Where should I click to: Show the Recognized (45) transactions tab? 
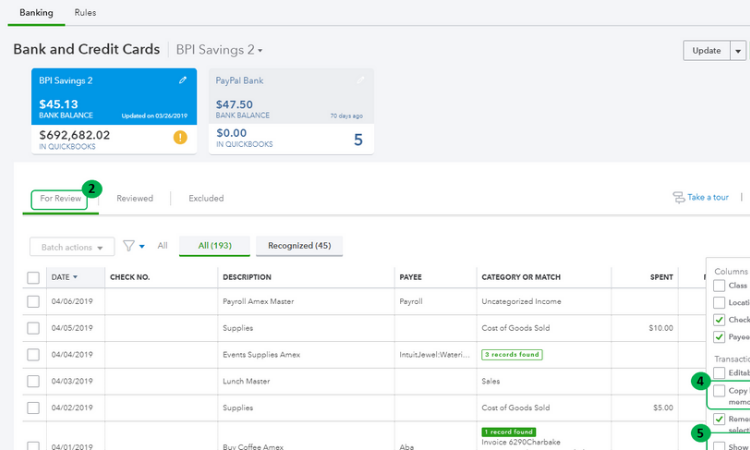pos(299,246)
